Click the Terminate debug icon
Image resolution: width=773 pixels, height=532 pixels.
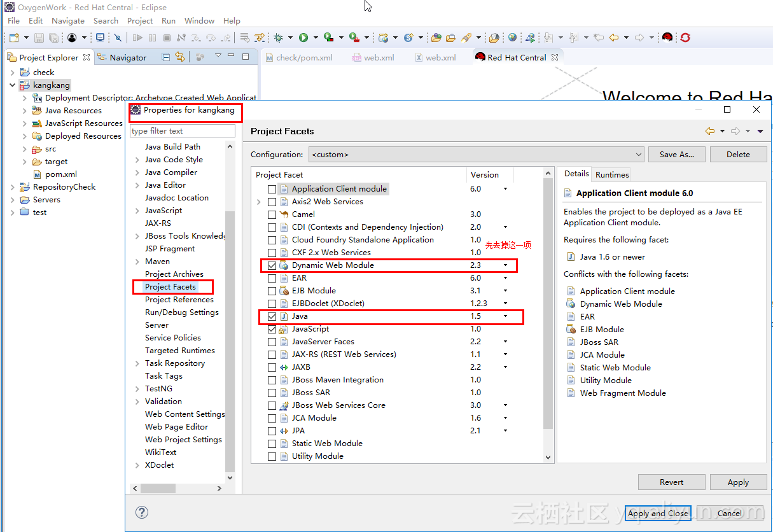167,38
